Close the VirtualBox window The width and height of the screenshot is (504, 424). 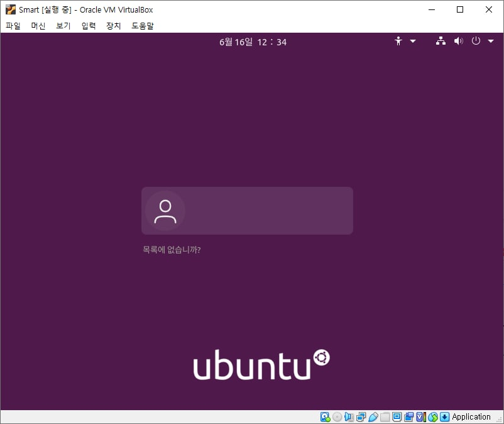pyautogui.click(x=489, y=9)
